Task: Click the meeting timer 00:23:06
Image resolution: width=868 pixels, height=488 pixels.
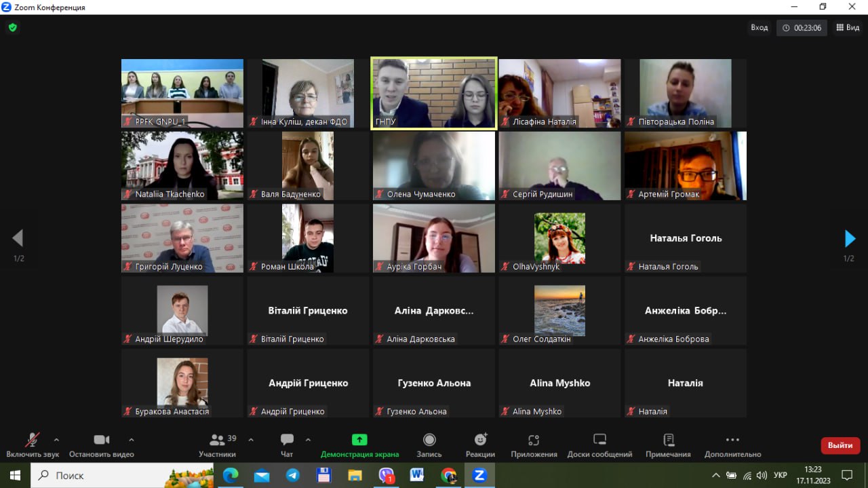Action: coord(802,28)
